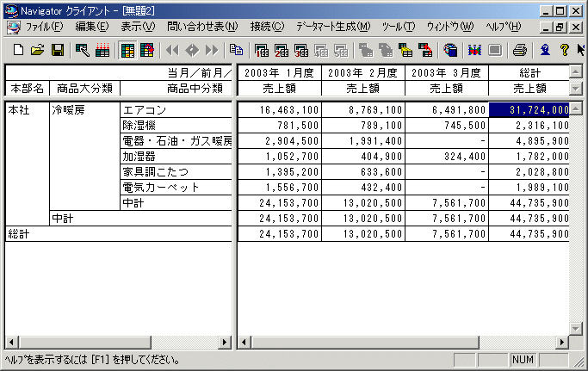Click the table icon numbered 3
This screenshot has width=588, height=371.
point(301,50)
